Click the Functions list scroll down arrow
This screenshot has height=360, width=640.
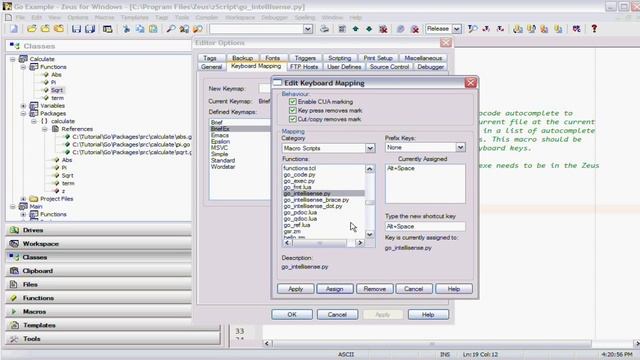(369, 234)
